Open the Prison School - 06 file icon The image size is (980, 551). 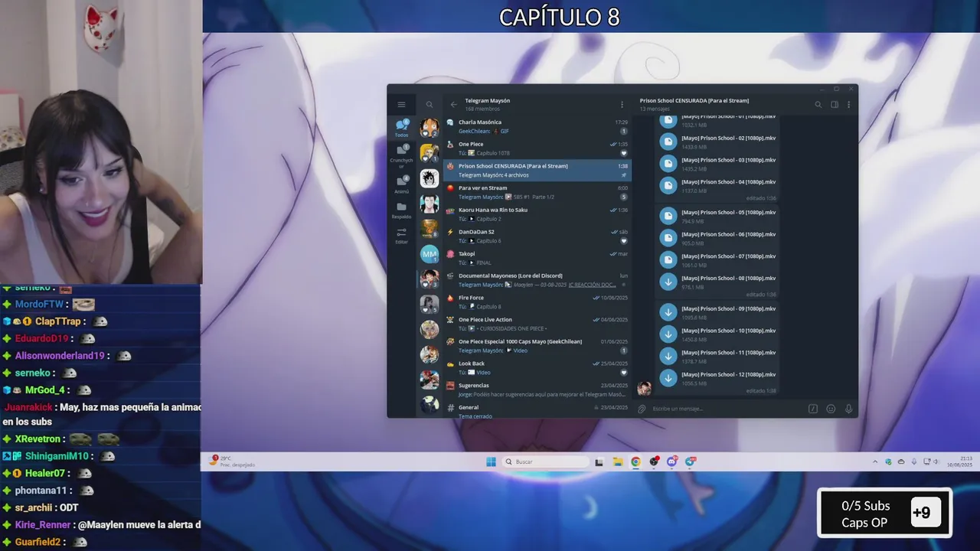tap(668, 238)
